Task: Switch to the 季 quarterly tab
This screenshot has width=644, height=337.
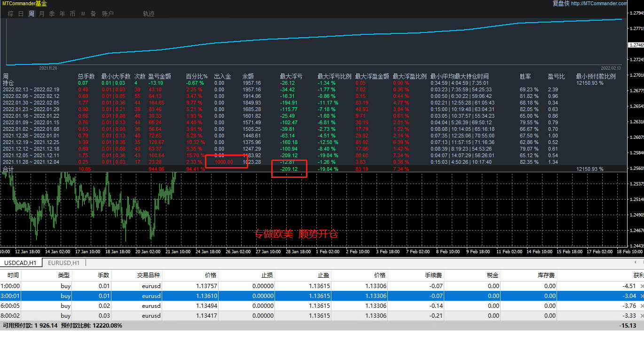Action: pyautogui.click(x=52, y=14)
